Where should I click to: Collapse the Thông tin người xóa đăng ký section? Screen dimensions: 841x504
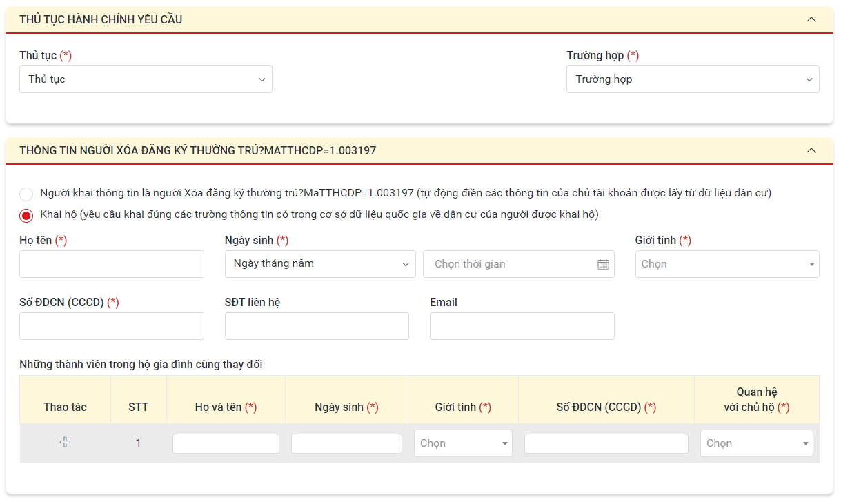point(811,150)
